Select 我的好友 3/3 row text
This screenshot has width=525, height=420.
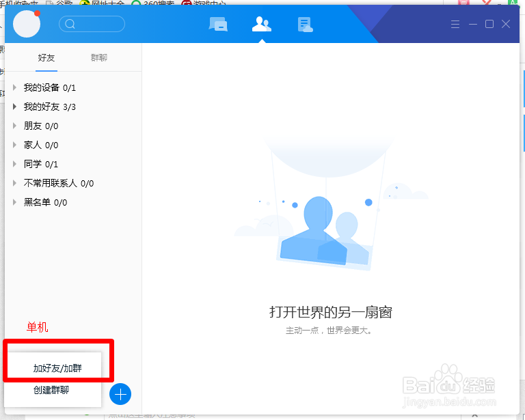click(49, 107)
